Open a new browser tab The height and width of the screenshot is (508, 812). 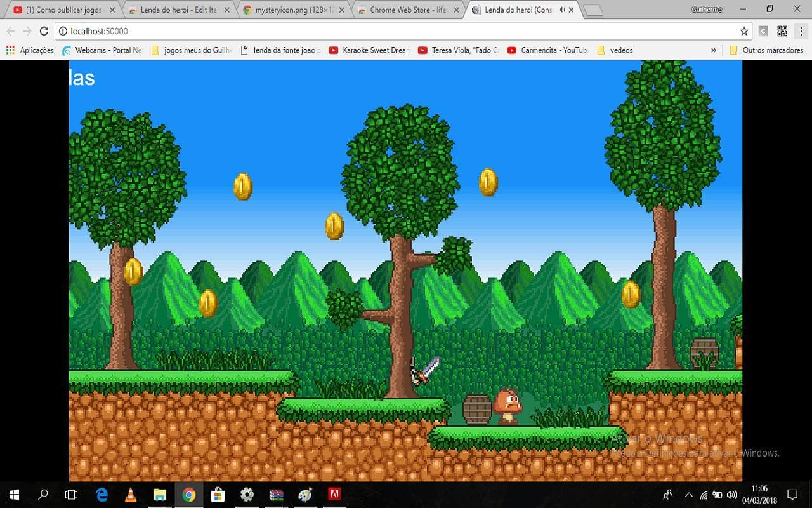(593, 10)
